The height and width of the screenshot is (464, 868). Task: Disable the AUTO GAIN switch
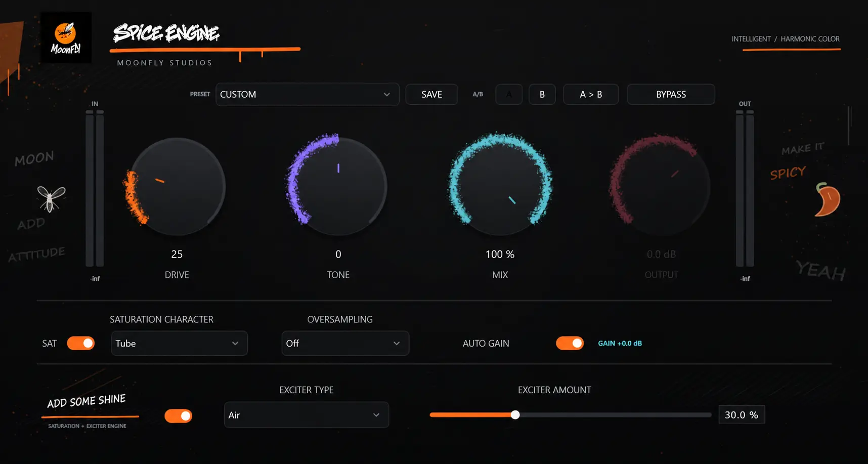pyautogui.click(x=570, y=343)
